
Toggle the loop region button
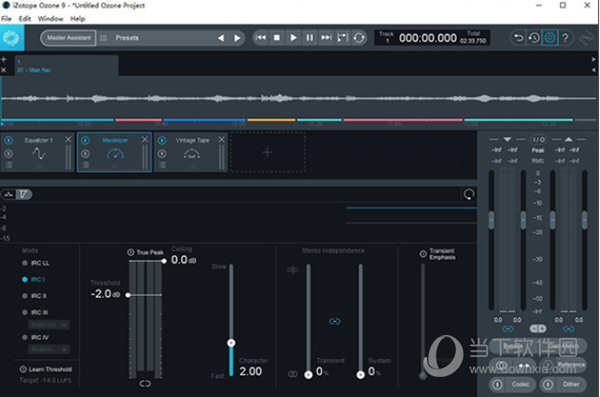[342, 38]
